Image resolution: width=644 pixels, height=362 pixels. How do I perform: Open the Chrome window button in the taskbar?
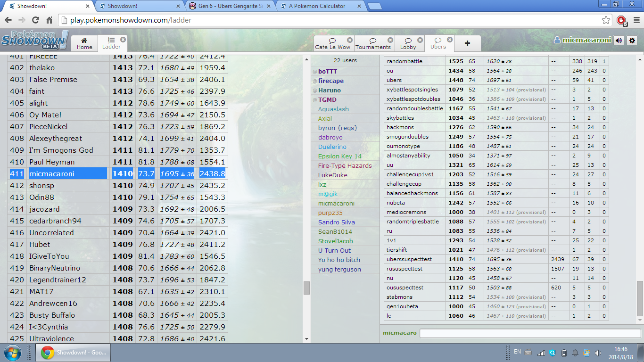74,353
